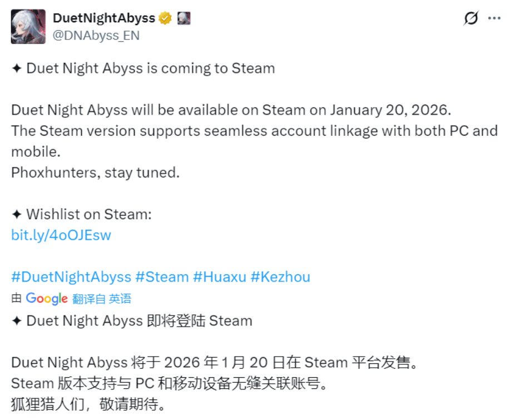This screenshot has height=420, width=510.
Task: Open the three-dot more options menu
Action: tap(494, 18)
